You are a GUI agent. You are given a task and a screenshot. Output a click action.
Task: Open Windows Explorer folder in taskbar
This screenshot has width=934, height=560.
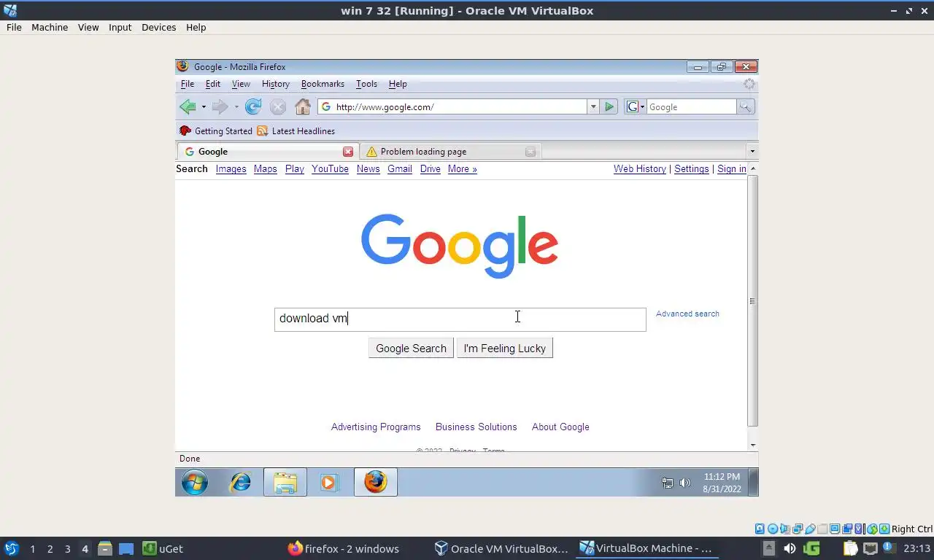(x=285, y=482)
